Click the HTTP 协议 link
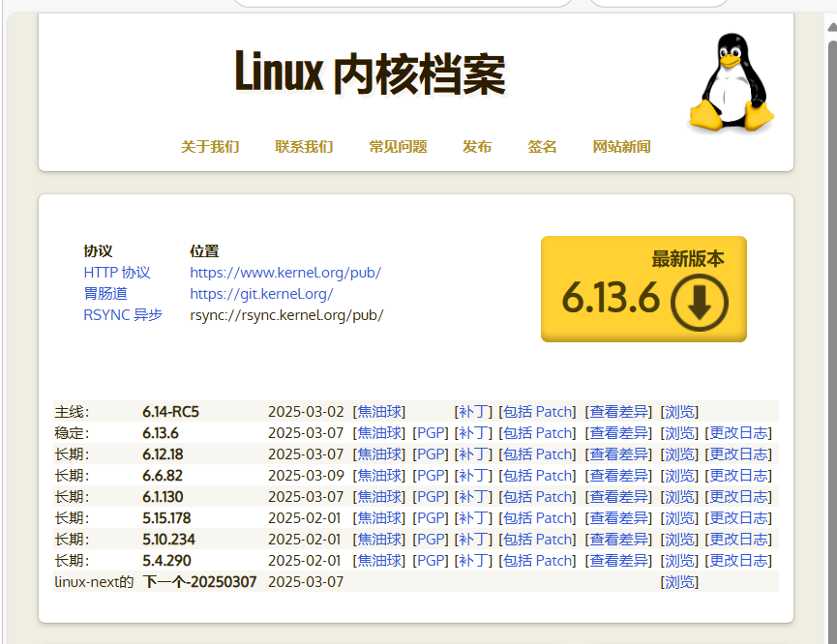Screen dimensions: 837x644 click(x=117, y=273)
